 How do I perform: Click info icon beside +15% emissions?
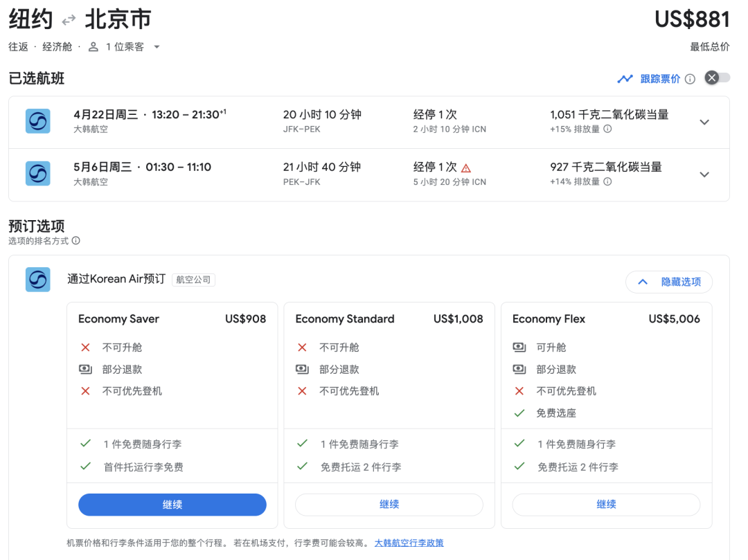607,129
